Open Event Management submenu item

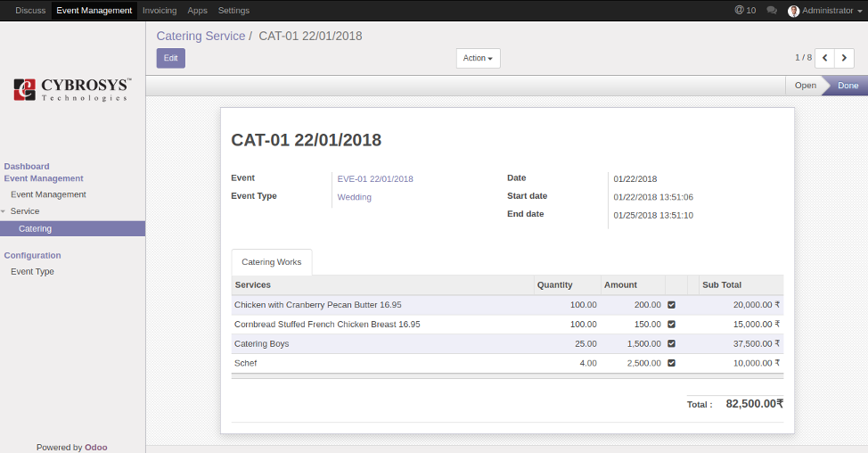pos(49,194)
